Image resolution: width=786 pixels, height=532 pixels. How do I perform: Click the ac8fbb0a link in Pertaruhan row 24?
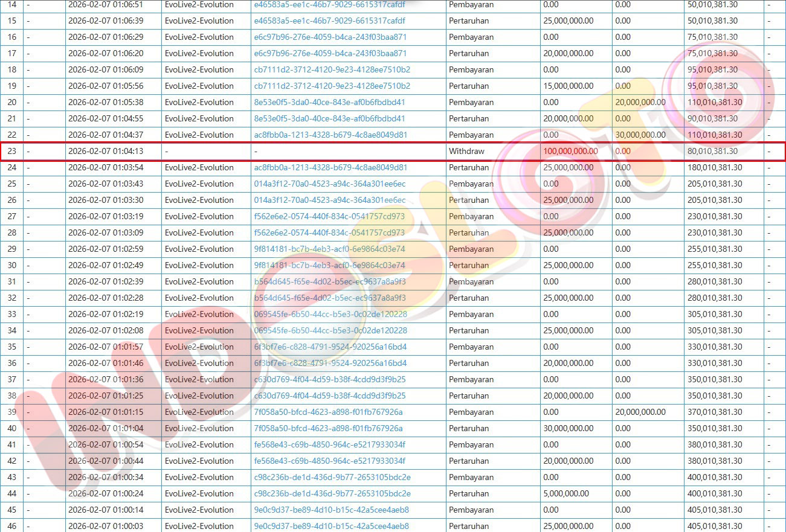coord(330,167)
